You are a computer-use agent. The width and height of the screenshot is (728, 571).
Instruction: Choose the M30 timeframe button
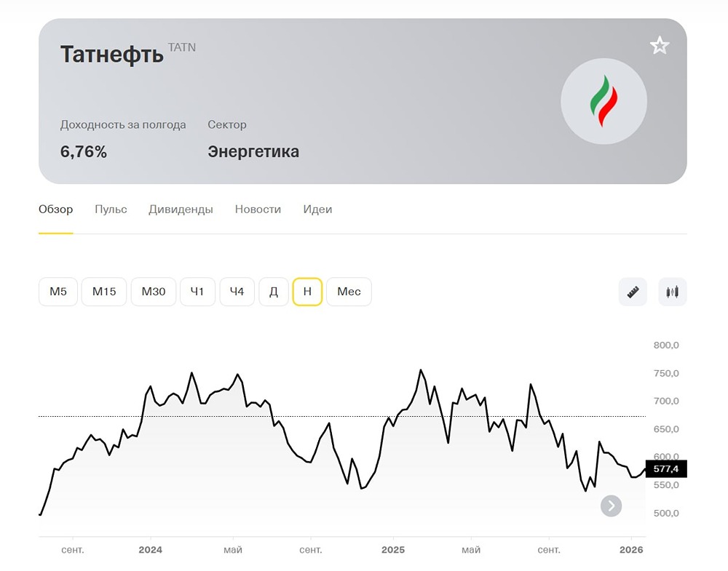[x=154, y=292]
